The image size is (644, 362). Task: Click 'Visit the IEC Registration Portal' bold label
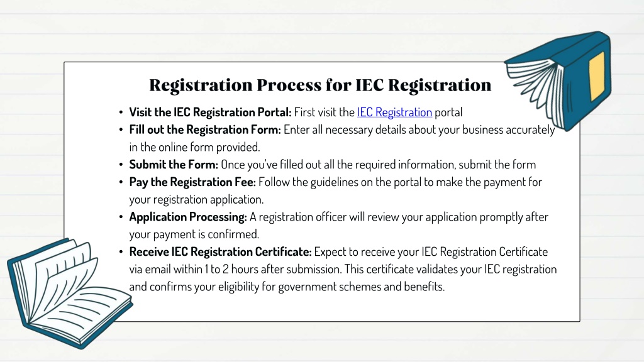210,112
